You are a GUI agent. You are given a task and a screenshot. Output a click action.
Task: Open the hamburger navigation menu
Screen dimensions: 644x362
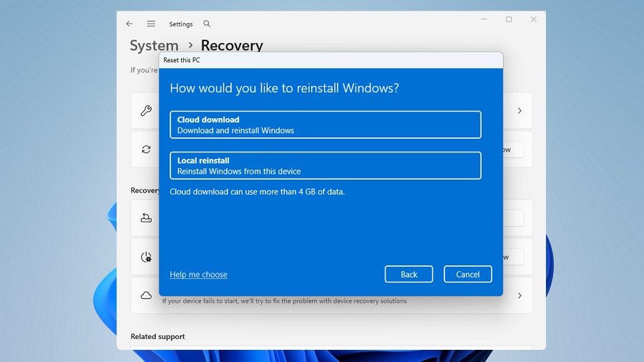(151, 24)
